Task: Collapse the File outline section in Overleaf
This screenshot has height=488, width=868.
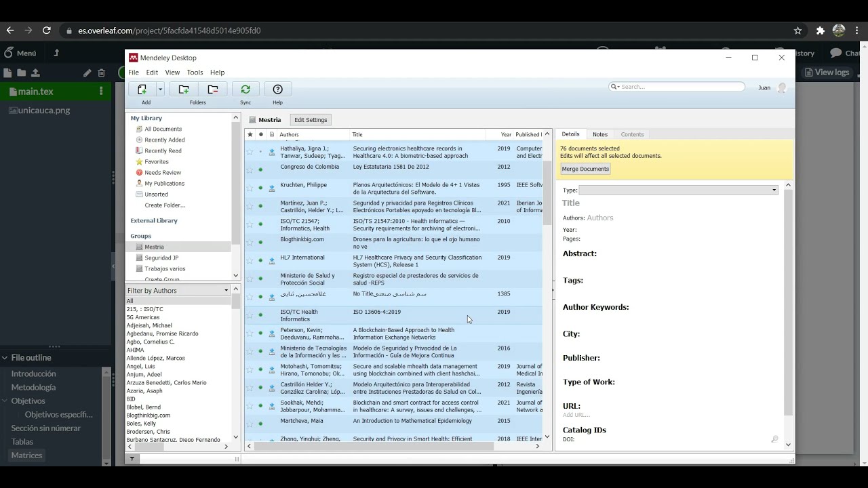Action: (4, 358)
